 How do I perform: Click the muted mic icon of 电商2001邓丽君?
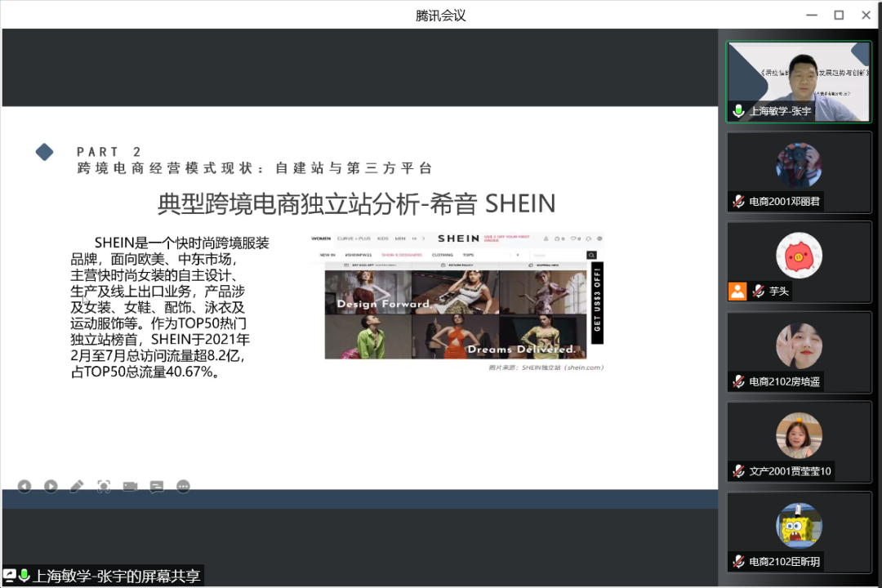(738, 201)
